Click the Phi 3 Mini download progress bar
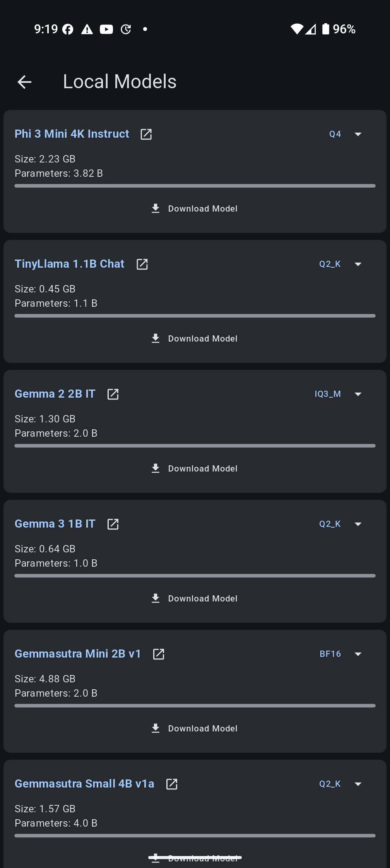Viewport: 390px width, 868px height. tap(195, 186)
